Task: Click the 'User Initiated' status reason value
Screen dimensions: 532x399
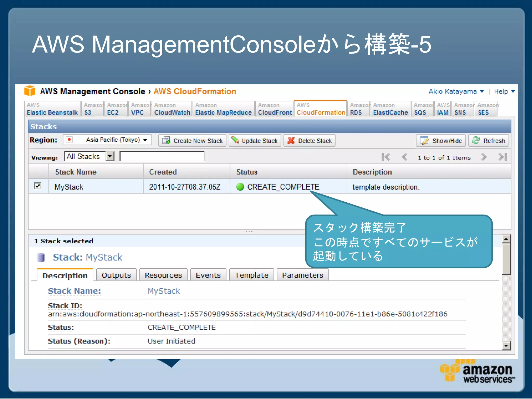Action: 171,341
